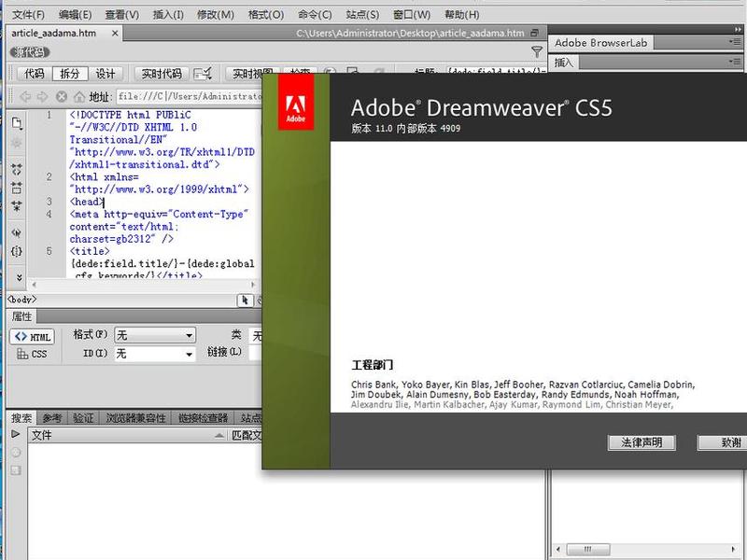Select the 搜索 results tab

pyautogui.click(x=21, y=418)
